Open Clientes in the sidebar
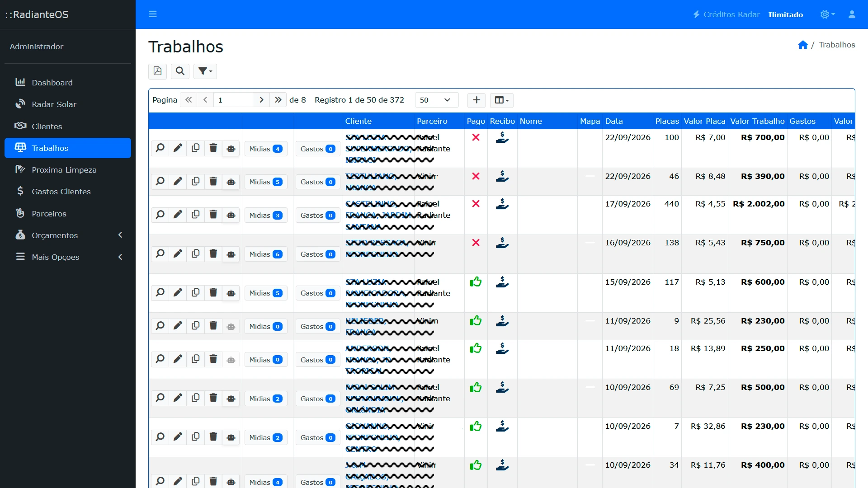868x488 pixels. pos(68,126)
